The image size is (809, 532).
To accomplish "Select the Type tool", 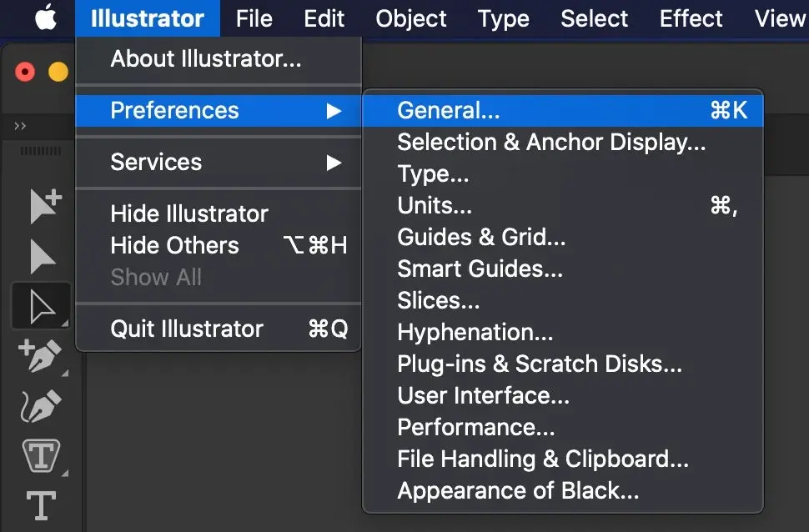I will pos(39,502).
